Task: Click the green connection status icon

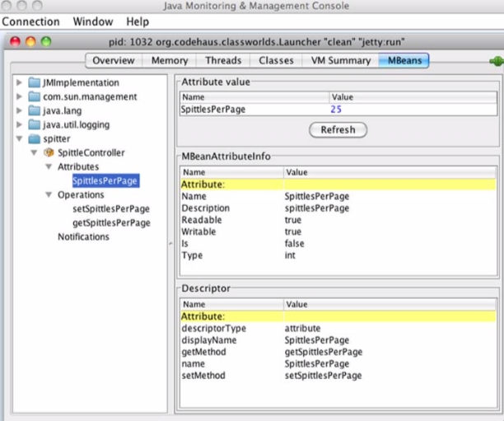Action: click(496, 61)
